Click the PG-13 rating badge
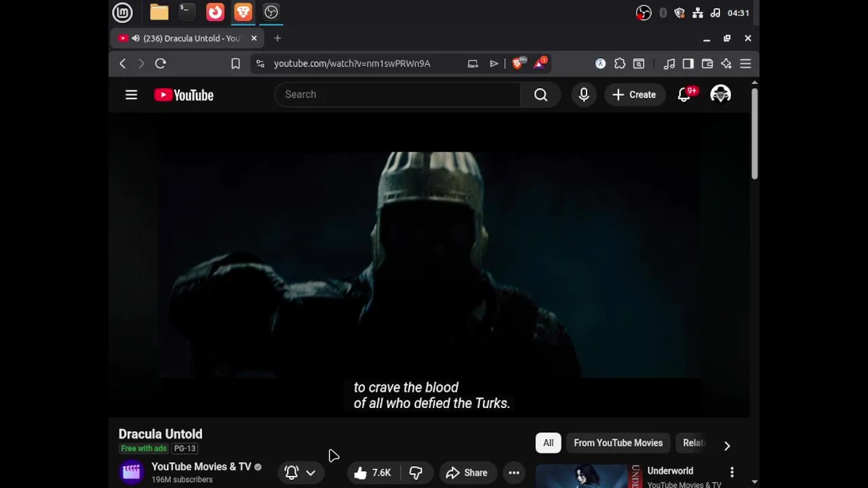 click(184, 449)
